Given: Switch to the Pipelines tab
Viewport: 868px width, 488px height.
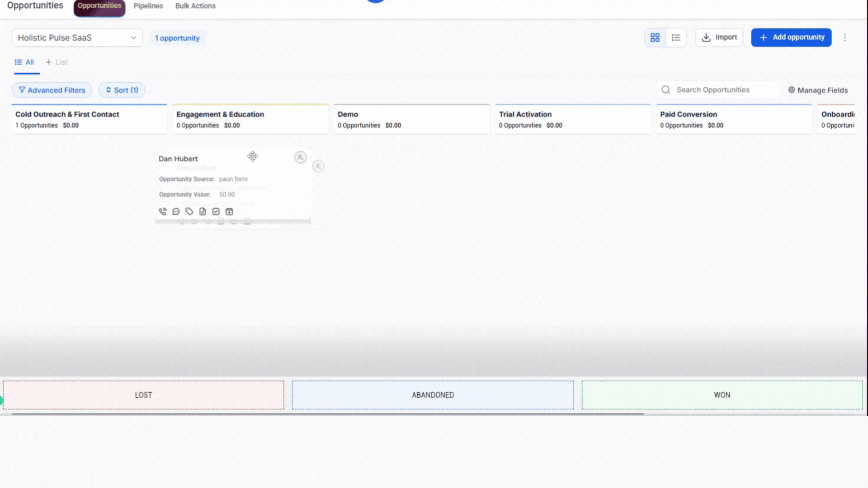Looking at the screenshot, I should [x=148, y=6].
